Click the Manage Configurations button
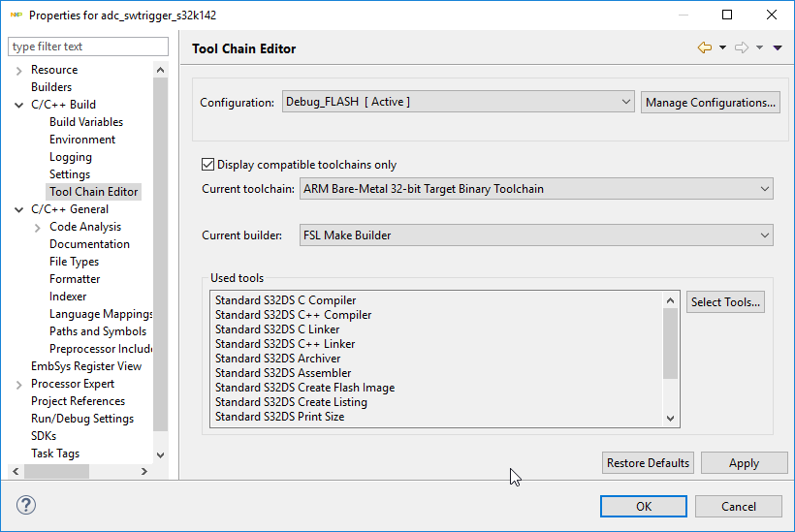 point(710,102)
